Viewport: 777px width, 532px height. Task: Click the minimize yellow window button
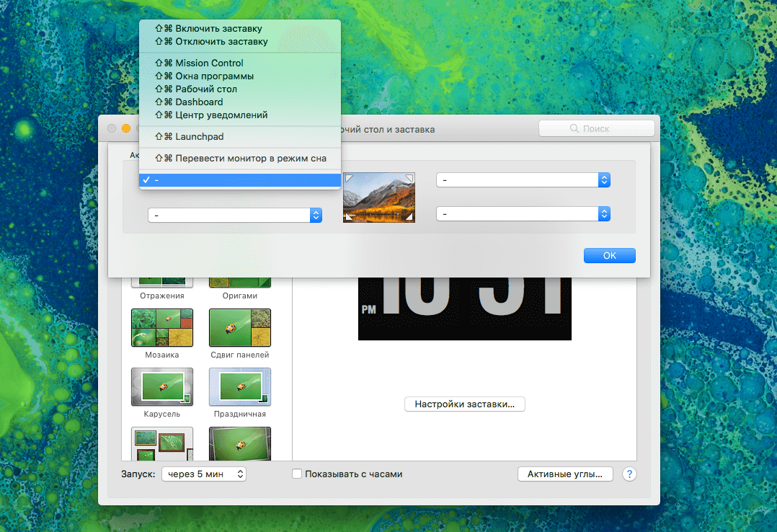point(126,128)
